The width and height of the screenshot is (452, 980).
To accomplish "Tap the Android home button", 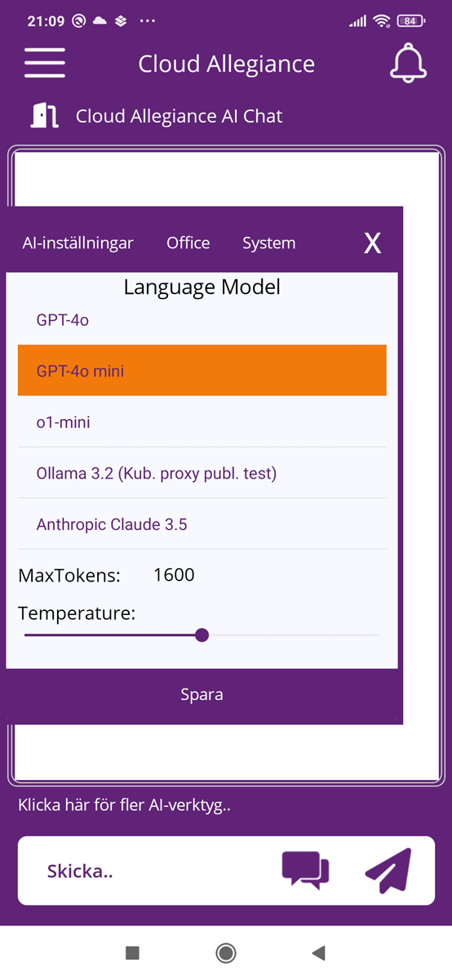I will click(226, 952).
